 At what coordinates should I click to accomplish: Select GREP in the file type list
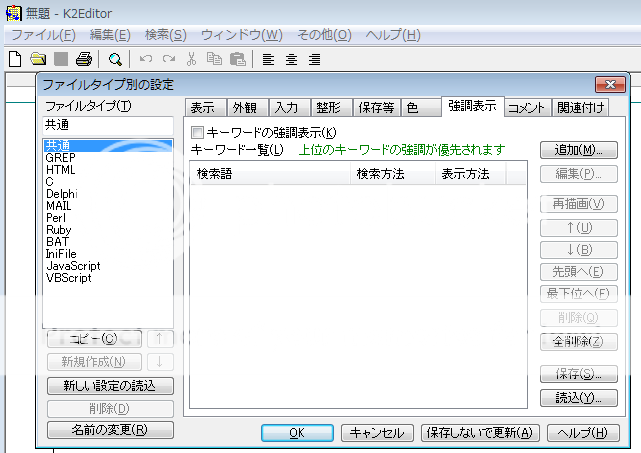coord(108,158)
